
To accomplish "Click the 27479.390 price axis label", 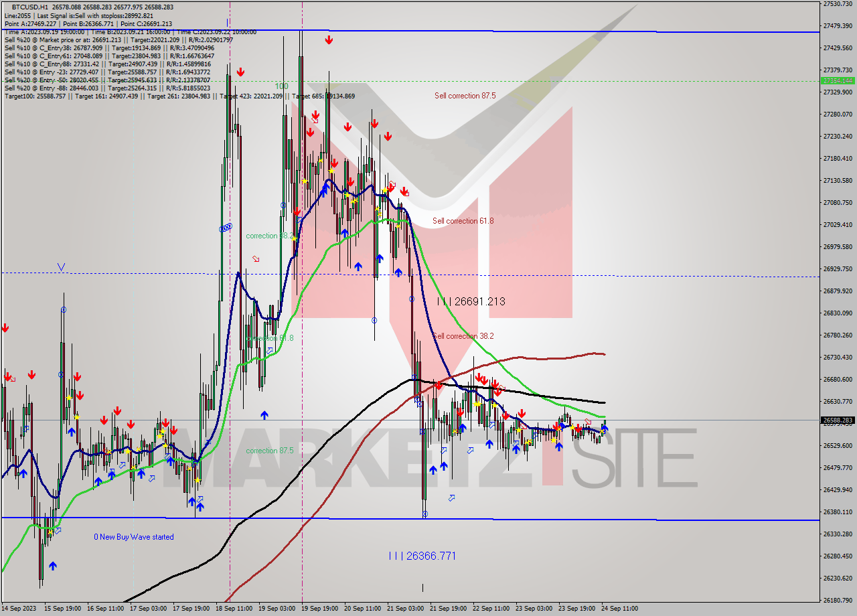I will 838,25.
